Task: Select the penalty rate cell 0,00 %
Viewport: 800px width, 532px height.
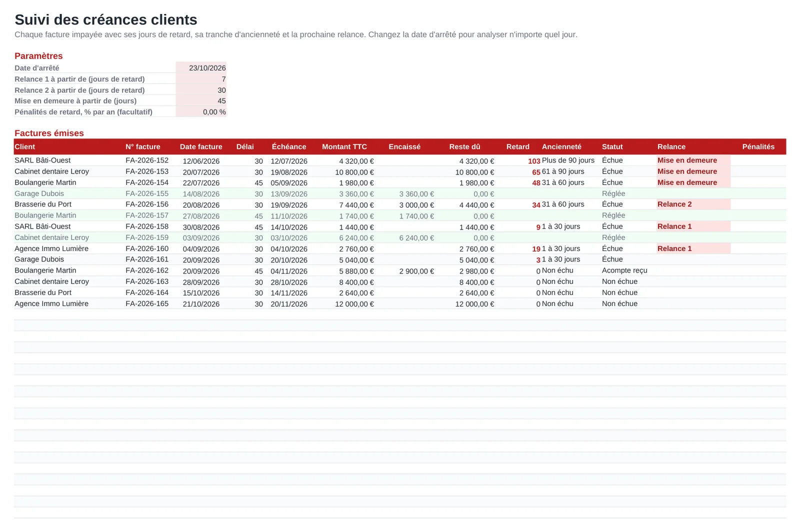Action: (x=201, y=112)
